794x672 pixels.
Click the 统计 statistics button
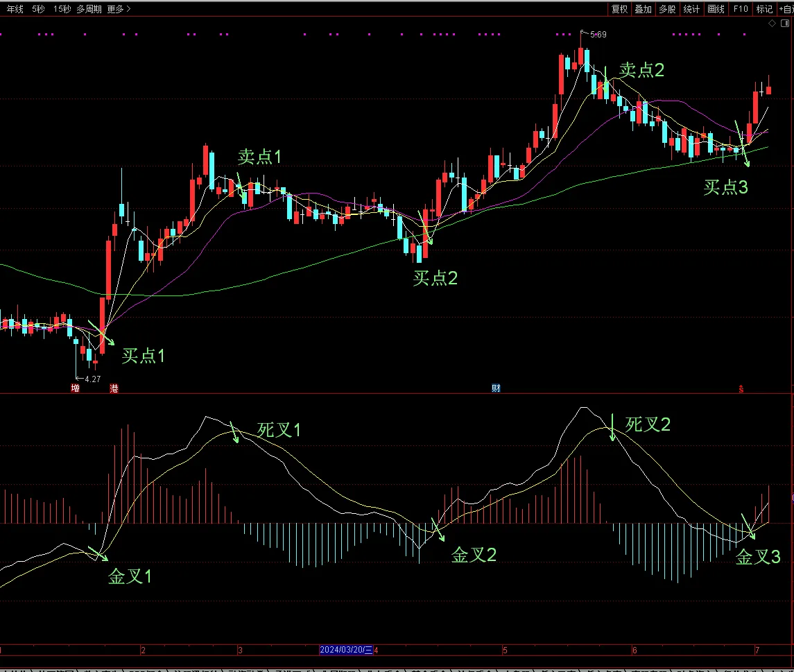pyautogui.click(x=691, y=9)
